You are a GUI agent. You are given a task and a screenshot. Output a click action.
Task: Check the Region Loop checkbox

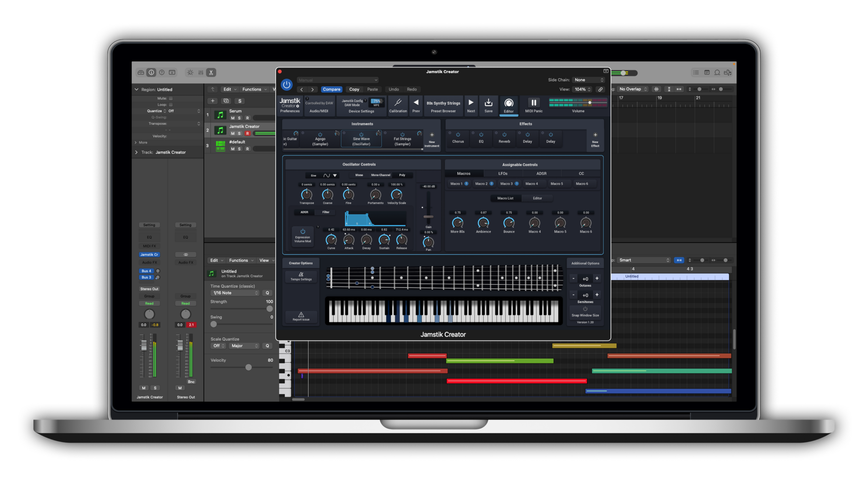[x=171, y=105]
